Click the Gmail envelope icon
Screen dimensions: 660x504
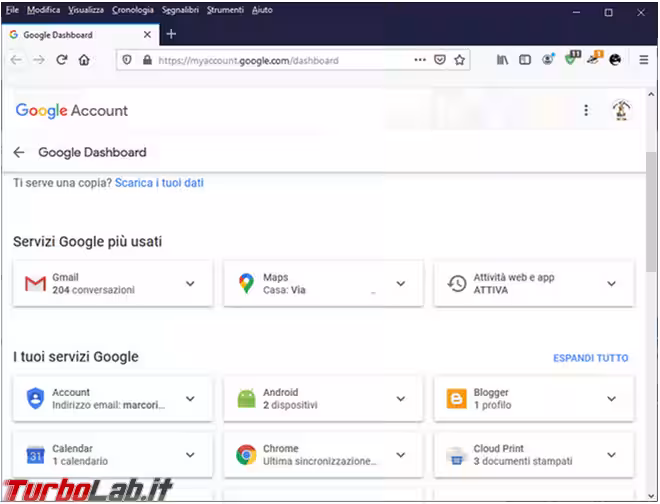point(35,283)
